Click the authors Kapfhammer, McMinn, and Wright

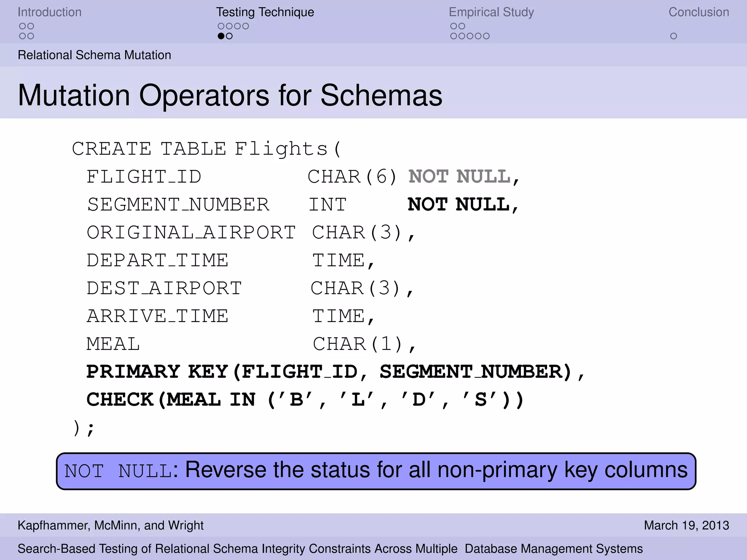111,525
